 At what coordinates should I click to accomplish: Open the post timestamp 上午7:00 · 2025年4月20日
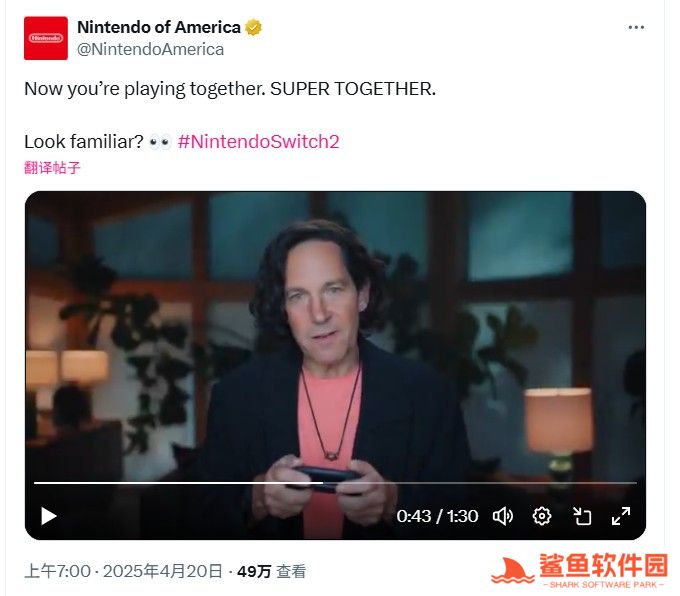click(124, 571)
